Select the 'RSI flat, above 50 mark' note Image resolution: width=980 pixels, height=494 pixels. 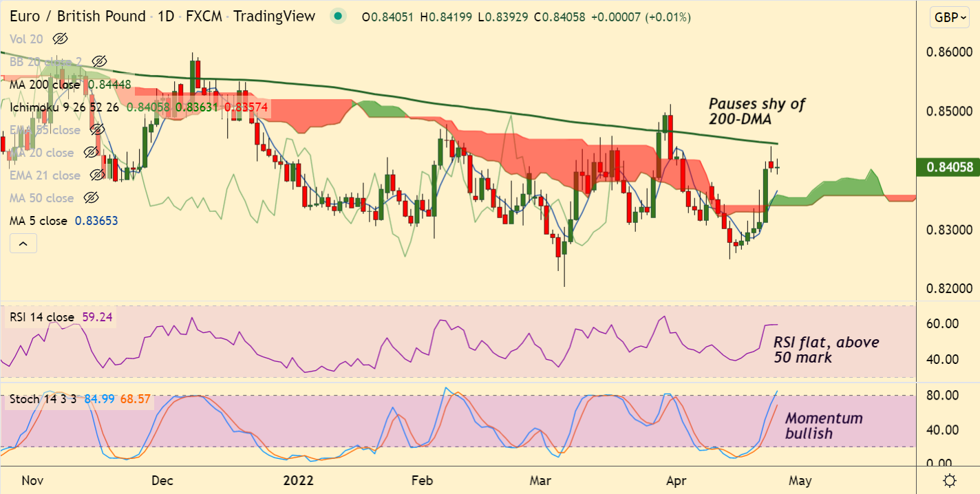click(826, 350)
